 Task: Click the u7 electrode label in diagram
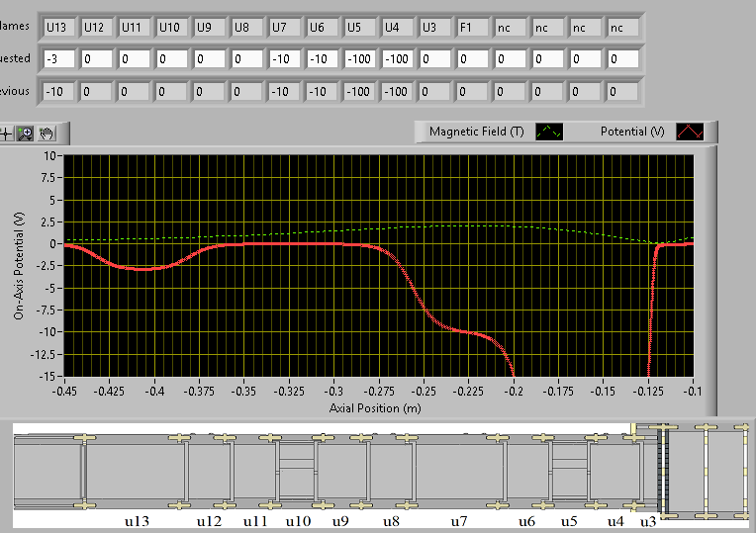click(x=459, y=521)
